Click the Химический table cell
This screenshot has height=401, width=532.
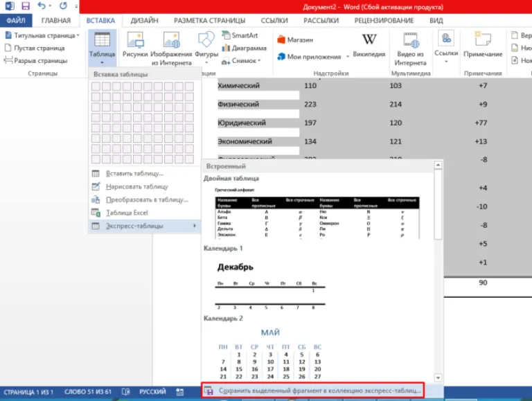tap(238, 85)
